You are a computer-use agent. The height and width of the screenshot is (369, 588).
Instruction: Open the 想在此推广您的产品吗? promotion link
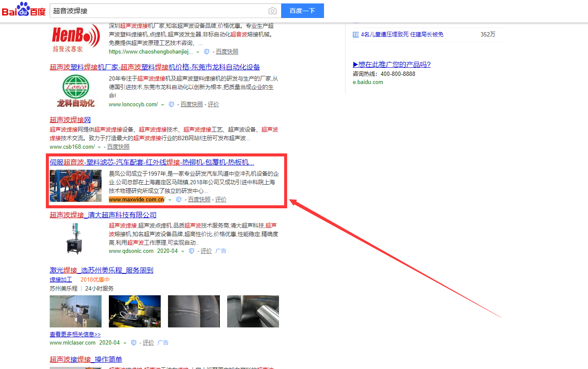point(391,65)
